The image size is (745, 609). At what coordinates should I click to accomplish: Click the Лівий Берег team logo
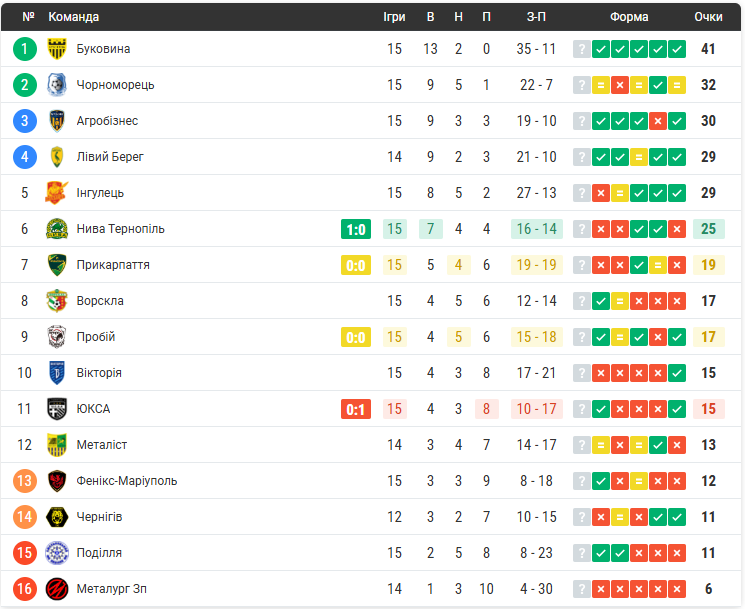57,157
